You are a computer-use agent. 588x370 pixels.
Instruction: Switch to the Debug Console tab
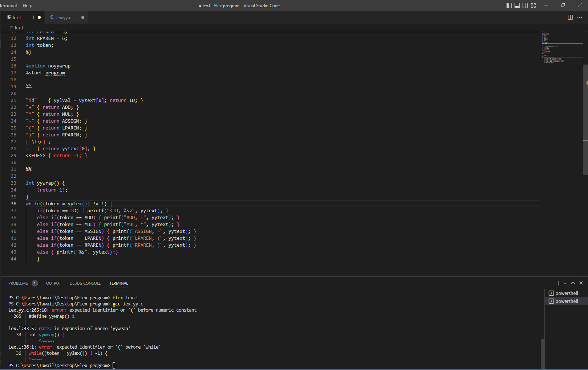pyautogui.click(x=85, y=283)
